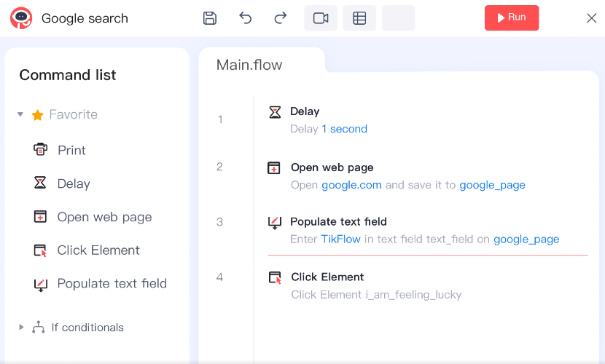Edit the google.com URL parameter

coord(351,185)
